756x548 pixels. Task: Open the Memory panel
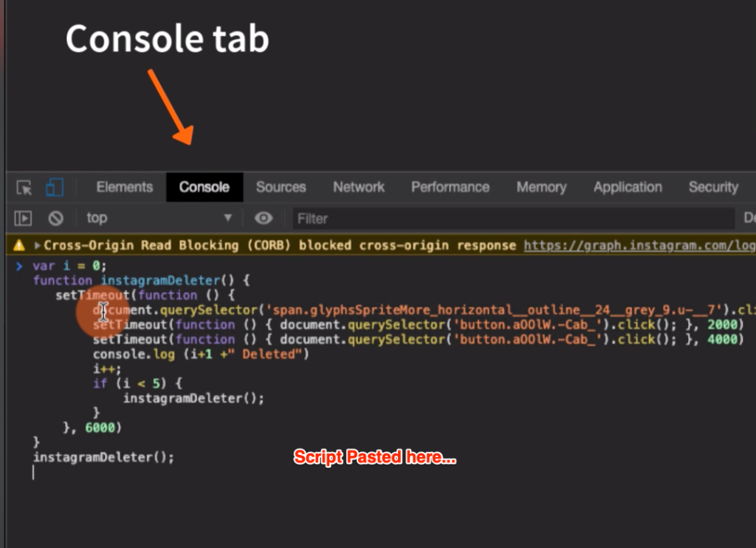click(541, 187)
